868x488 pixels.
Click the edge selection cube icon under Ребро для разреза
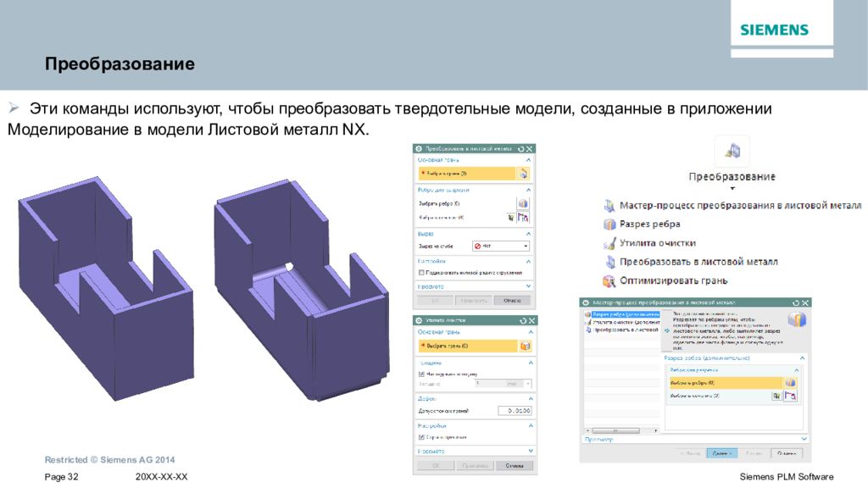point(522,203)
